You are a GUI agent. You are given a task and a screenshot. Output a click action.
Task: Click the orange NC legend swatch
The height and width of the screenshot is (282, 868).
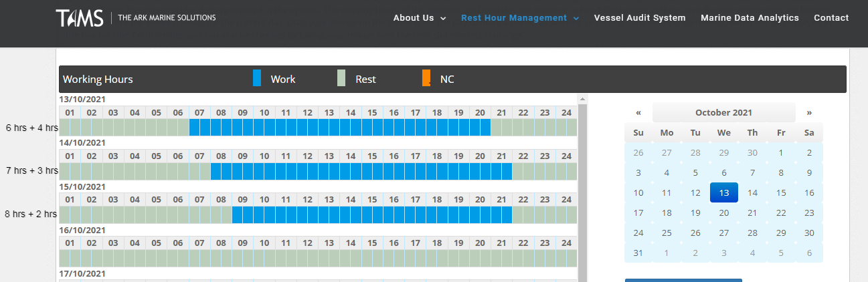[x=426, y=79]
